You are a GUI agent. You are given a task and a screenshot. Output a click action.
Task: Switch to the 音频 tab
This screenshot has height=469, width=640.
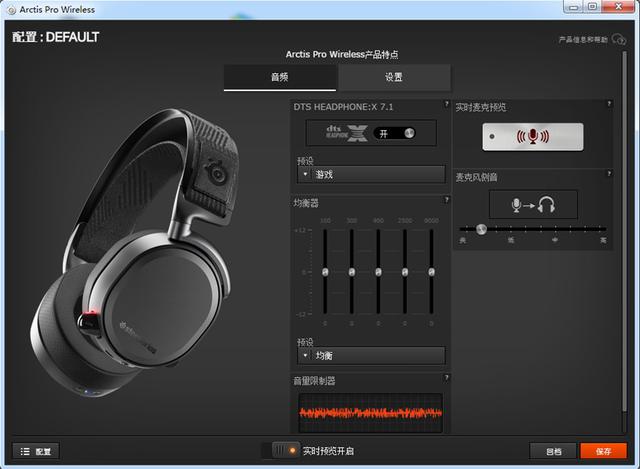point(280,77)
